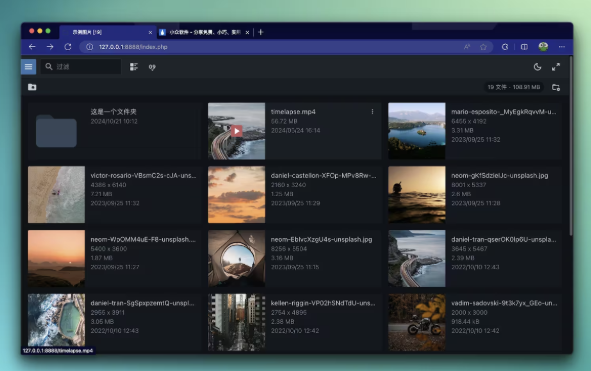Click the folder actions icon beside file count
This screenshot has width=591, height=371.
pyautogui.click(x=556, y=87)
